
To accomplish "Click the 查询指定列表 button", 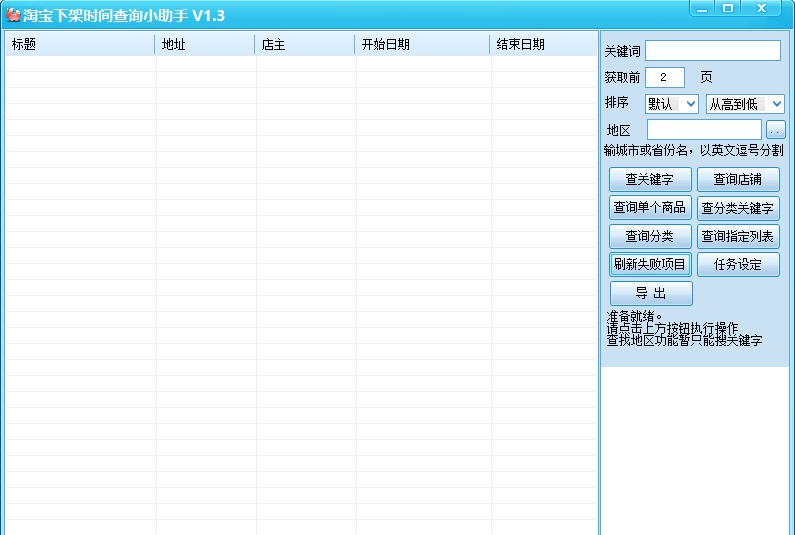I will 738,236.
